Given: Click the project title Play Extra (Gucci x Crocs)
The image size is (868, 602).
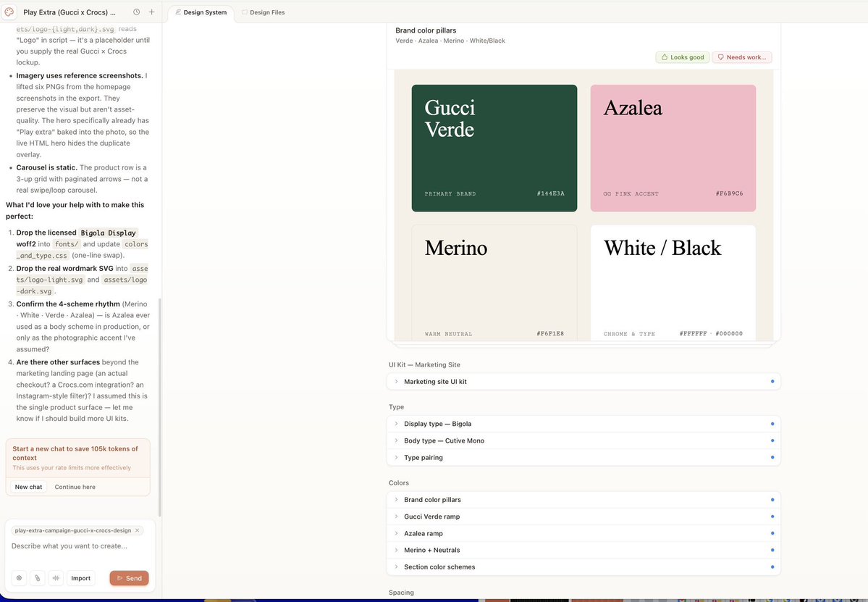Looking at the screenshot, I should click(69, 12).
